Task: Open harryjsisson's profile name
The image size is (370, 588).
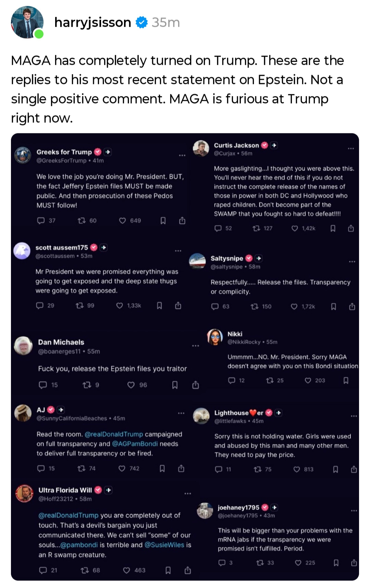Action: coord(92,22)
